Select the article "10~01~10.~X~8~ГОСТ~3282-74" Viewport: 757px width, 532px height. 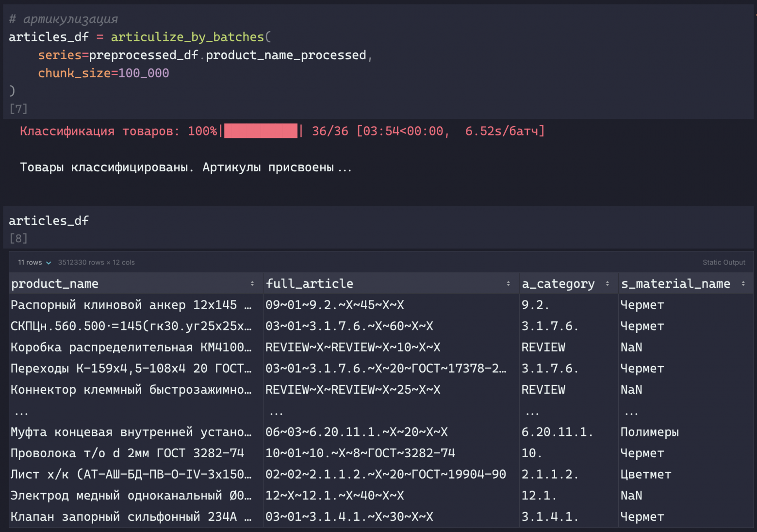pos(360,453)
